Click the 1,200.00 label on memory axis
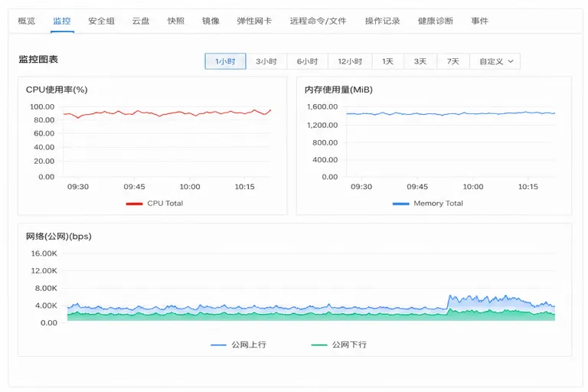The height and width of the screenshot is (392, 588). click(322, 126)
